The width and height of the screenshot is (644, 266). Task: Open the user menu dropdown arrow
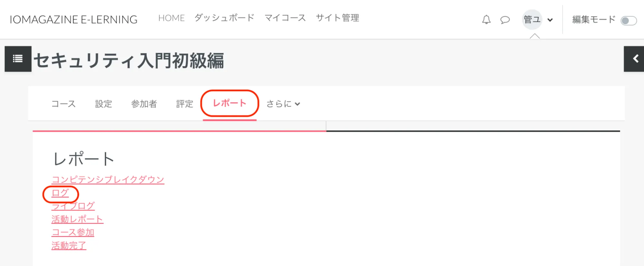pyautogui.click(x=550, y=20)
